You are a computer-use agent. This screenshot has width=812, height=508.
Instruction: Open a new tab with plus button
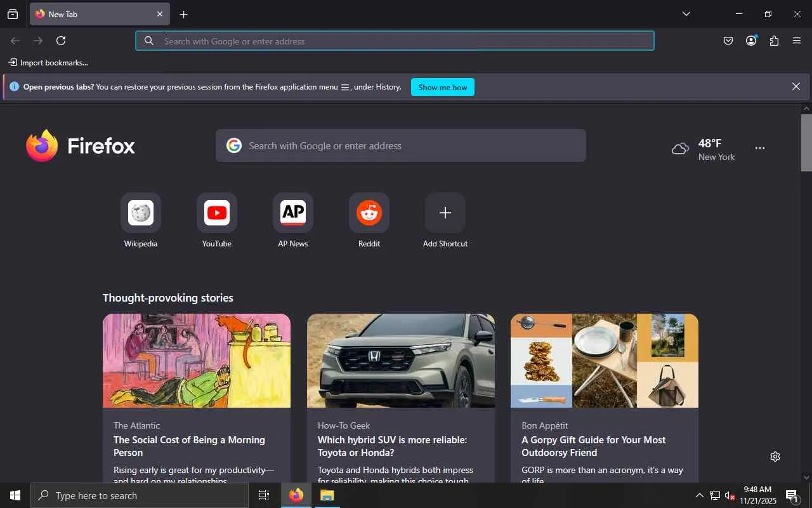tap(183, 14)
